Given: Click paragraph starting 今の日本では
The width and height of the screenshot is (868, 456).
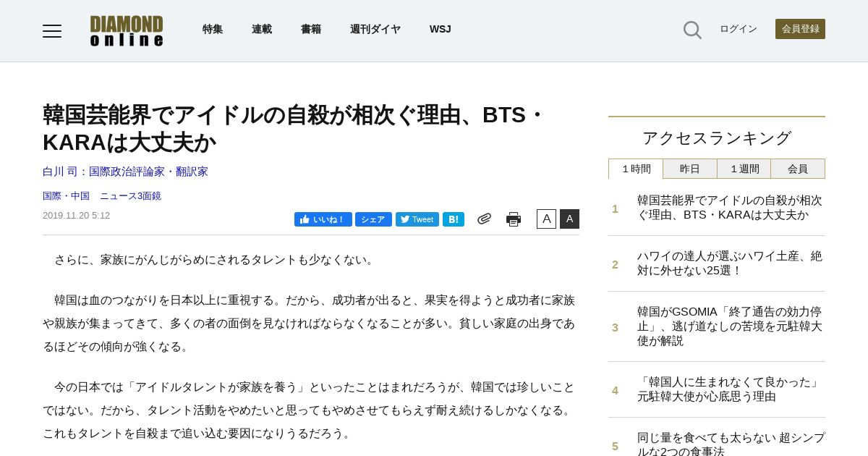Looking at the screenshot, I should 310,410.
